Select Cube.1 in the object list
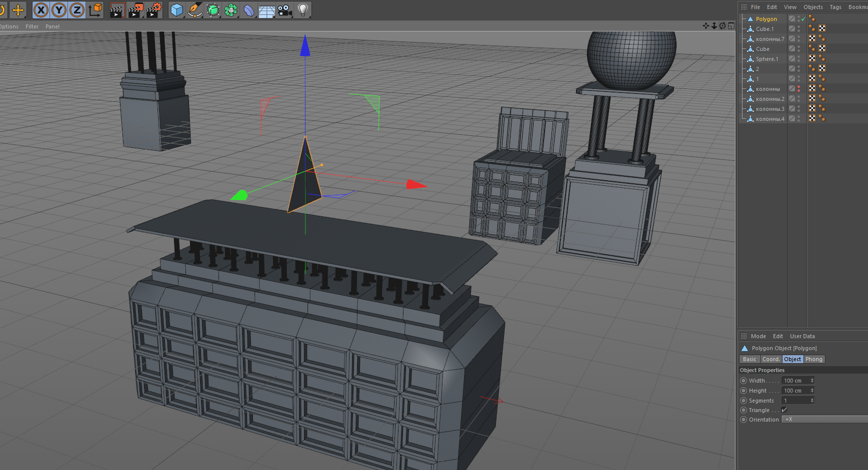 764,29
